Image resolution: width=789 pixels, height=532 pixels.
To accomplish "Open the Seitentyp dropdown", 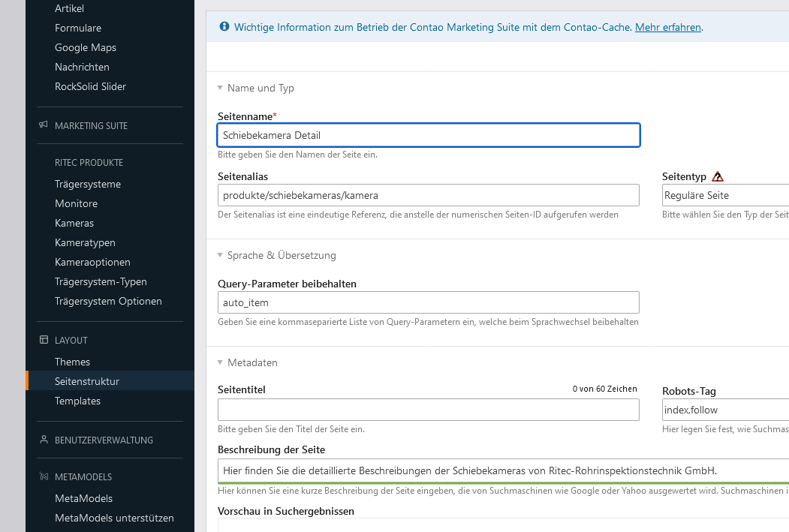I will [x=724, y=195].
